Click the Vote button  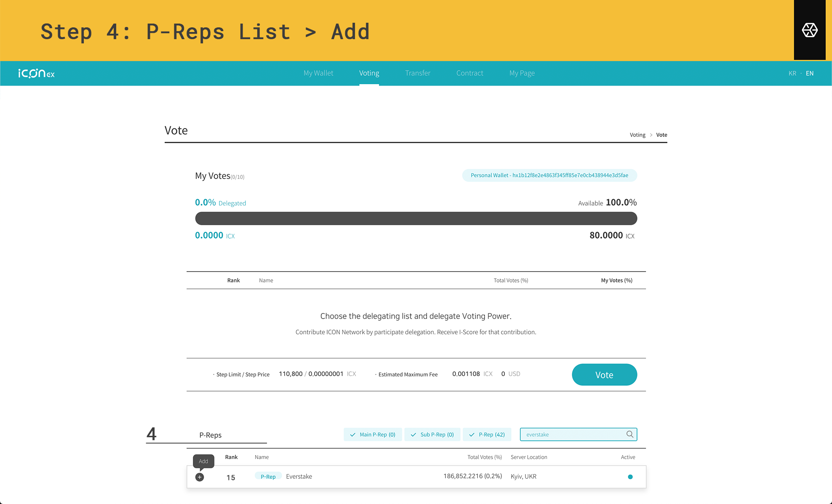pos(604,375)
